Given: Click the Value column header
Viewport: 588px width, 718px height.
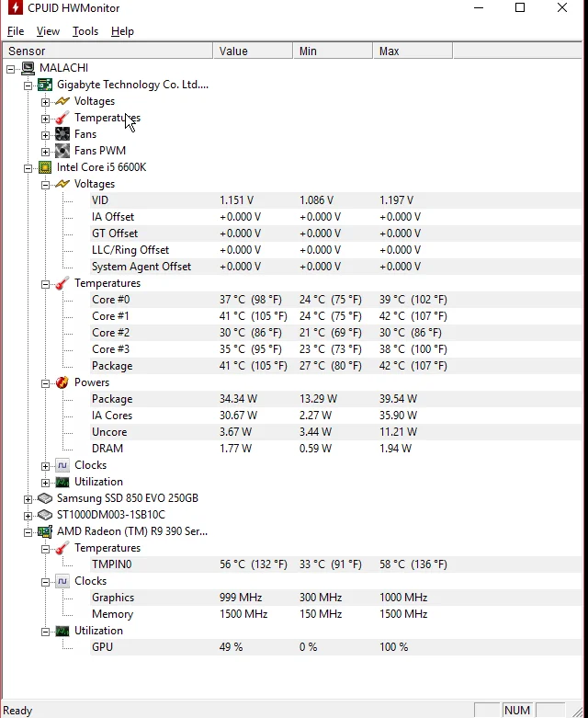Looking at the screenshot, I should 253,51.
